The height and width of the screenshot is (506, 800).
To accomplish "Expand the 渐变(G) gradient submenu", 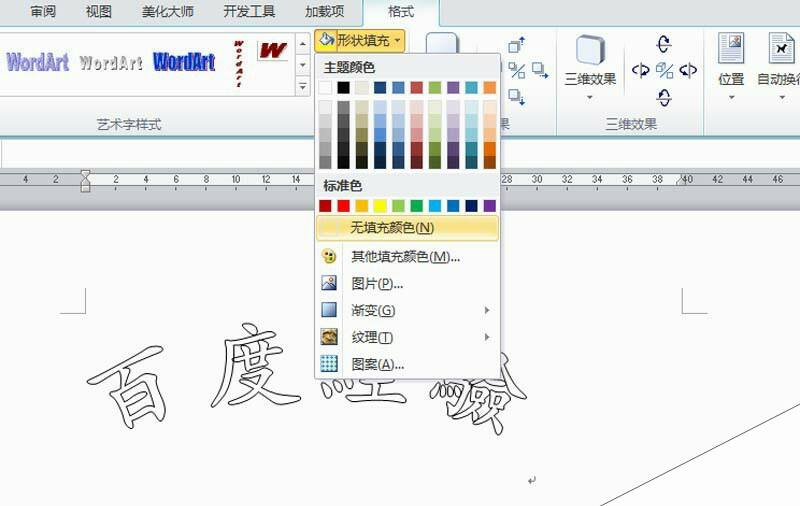I will point(407,310).
